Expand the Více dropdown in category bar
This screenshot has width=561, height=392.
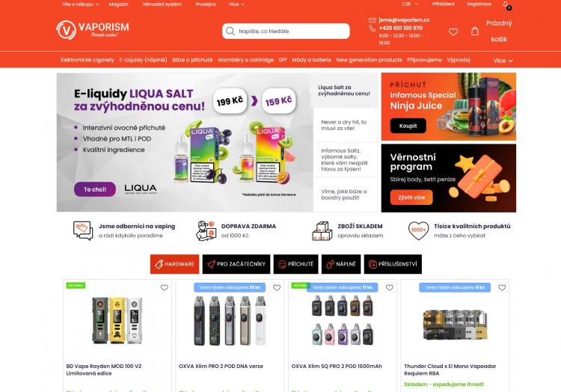tap(503, 61)
